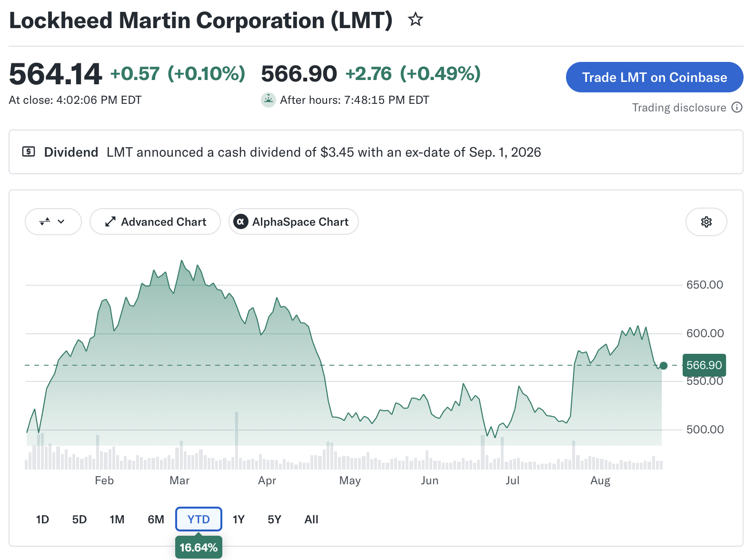Click the Trading disclosure info icon
The image size is (755, 560).
[x=737, y=107]
